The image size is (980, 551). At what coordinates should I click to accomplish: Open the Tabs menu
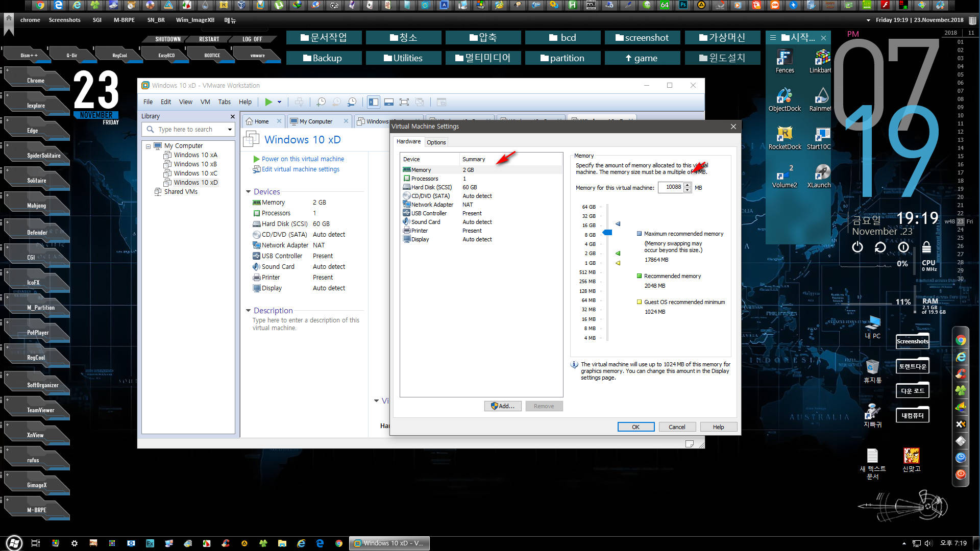(225, 102)
